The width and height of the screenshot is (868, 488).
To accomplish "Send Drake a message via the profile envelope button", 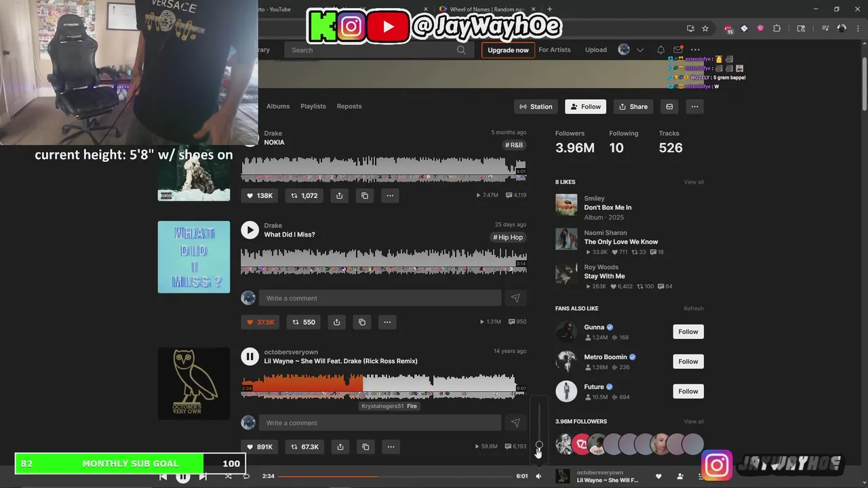I will 669,106.
